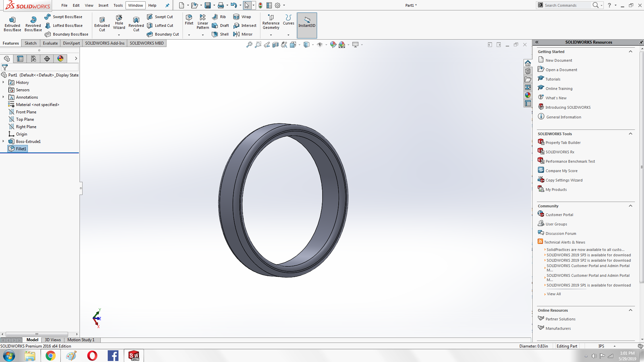Expand the History tree node
The width and height of the screenshot is (644, 362).
(x=3, y=82)
